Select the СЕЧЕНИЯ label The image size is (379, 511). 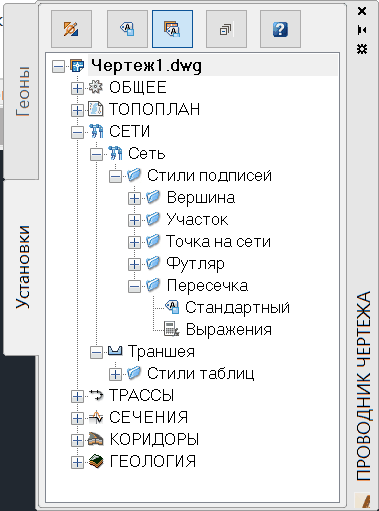[x=149, y=417]
